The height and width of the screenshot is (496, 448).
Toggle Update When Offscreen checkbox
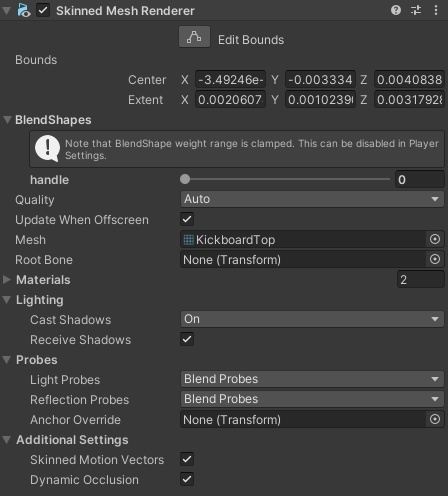(x=187, y=219)
